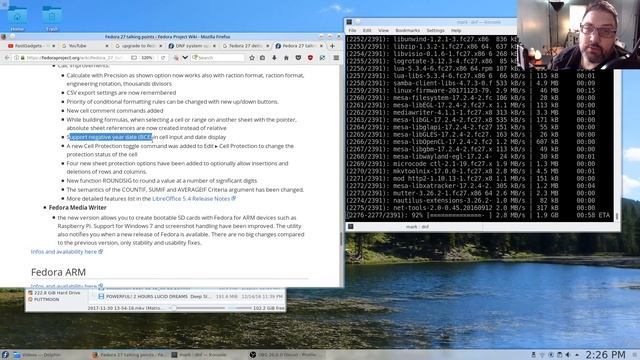This screenshot has height=360, width=640.
Task: Open Pocket chevron dropdown in Firefox toolbar
Action: (x=185, y=58)
